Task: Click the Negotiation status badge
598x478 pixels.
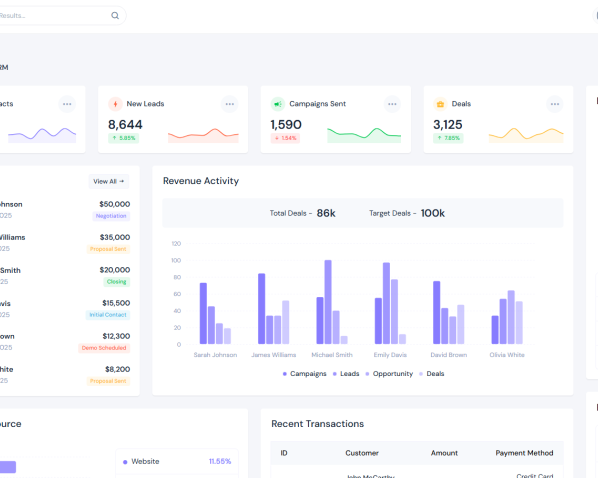Action: [111, 216]
